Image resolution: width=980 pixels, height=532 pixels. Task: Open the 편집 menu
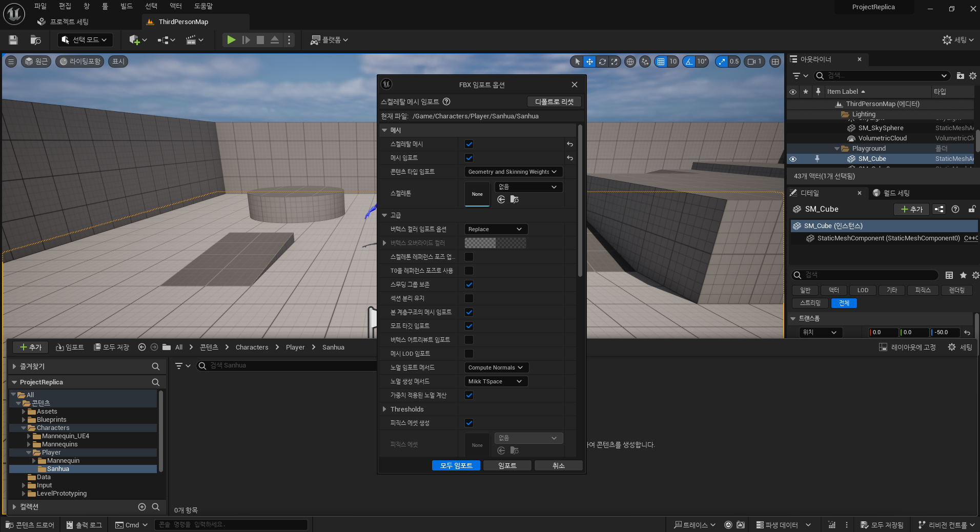point(65,6)
